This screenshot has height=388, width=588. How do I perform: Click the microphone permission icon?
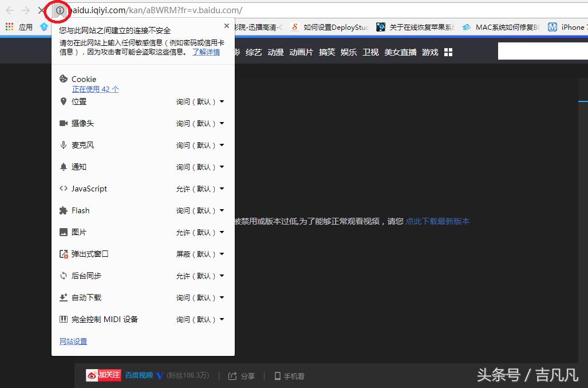coord(64,145)
